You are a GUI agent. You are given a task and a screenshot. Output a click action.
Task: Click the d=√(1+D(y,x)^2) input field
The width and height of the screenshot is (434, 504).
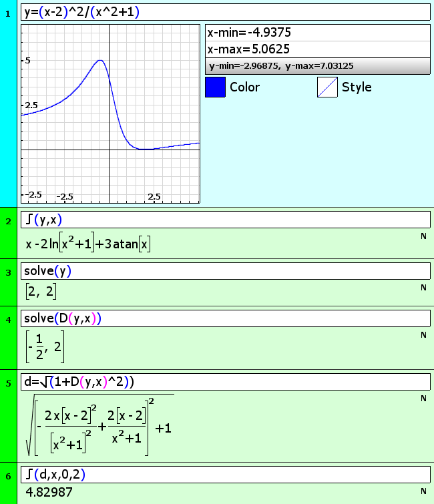tap(225, 381)
